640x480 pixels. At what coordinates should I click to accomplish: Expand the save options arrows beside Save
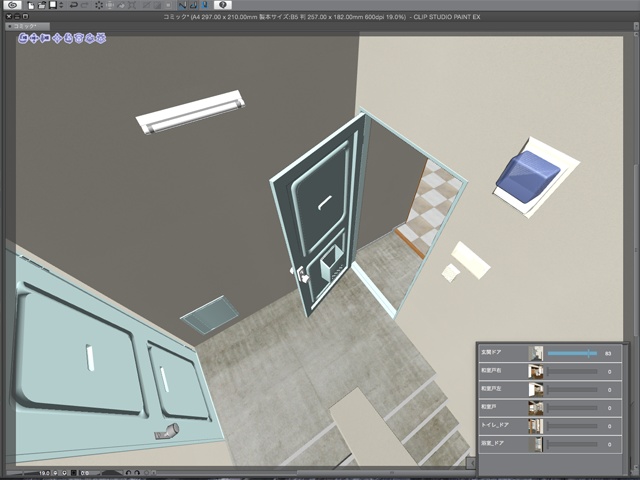pyautogui.click(x=61, y=5)
